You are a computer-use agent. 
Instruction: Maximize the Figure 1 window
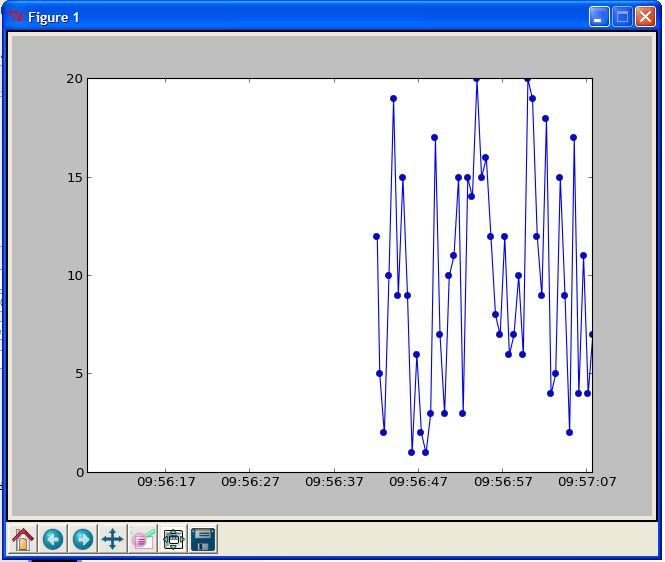pos(622,17)
